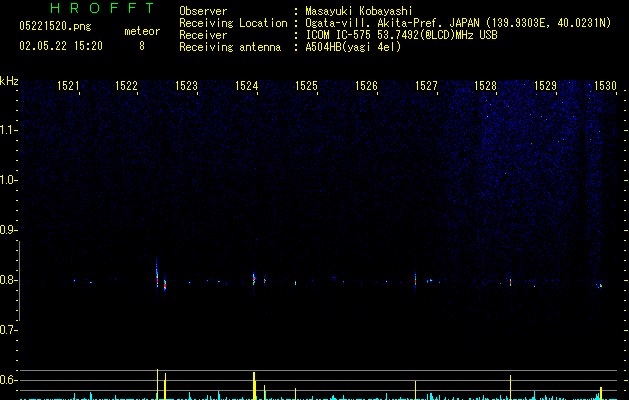Click the Receiver label

203,35
